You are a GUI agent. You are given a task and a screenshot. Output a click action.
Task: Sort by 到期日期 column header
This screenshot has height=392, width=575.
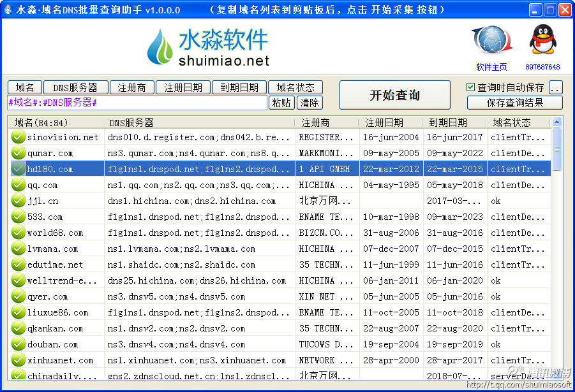pyautogui.click(x=455, y=122)
